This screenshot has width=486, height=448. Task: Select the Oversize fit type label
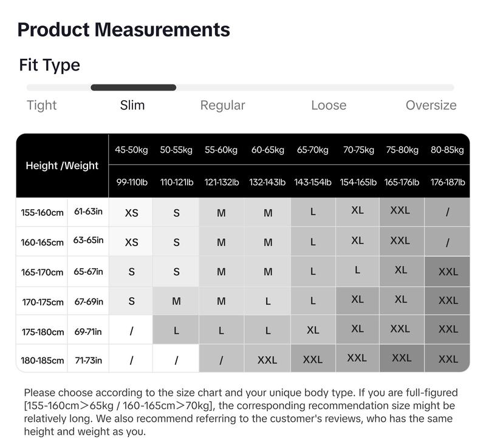(431, 105)
